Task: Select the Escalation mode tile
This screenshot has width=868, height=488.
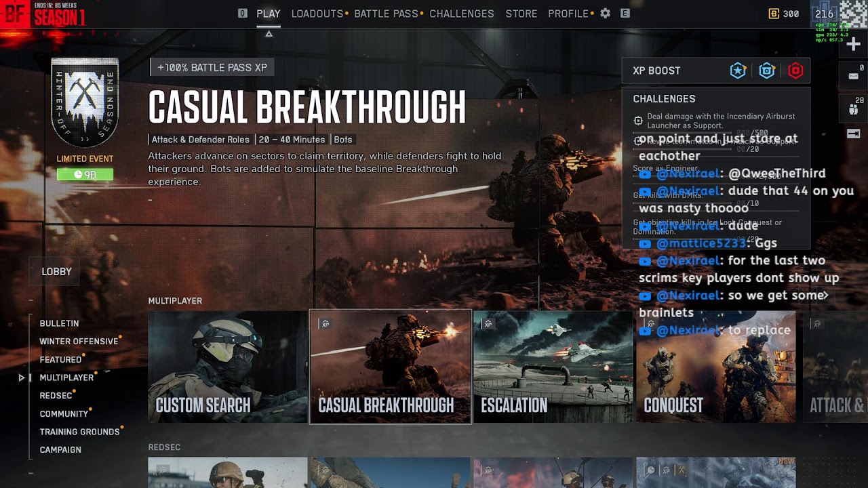Action: pos(553,367)
